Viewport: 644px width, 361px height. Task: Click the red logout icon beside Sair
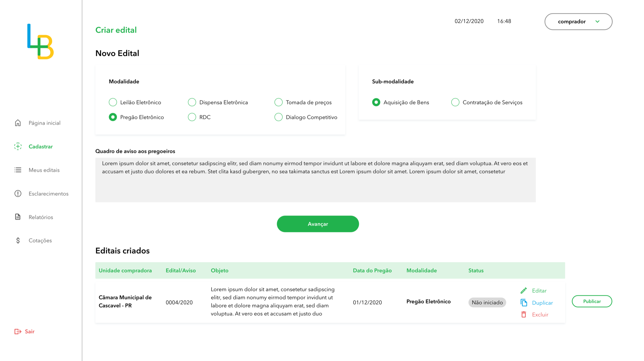point(18,331)
